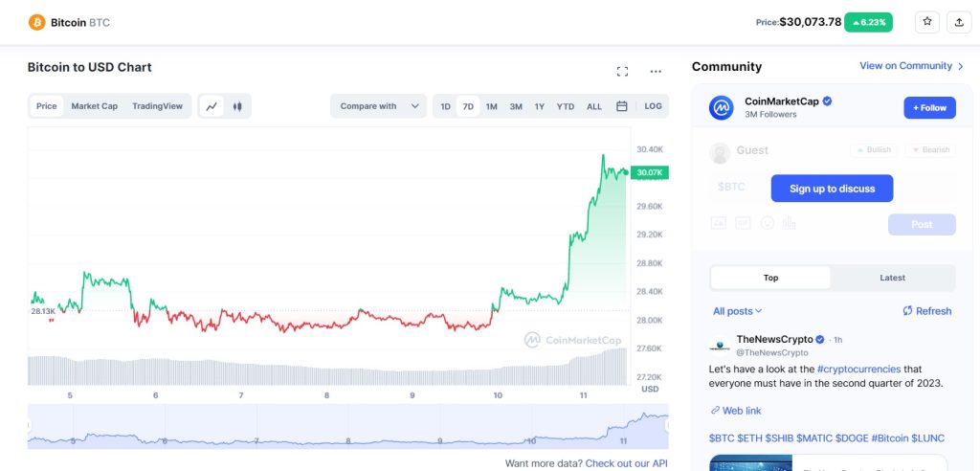Click the TheNewsCrypto author name
The width and height of the screenshot is (980, 471).
(x=775, y=339)
